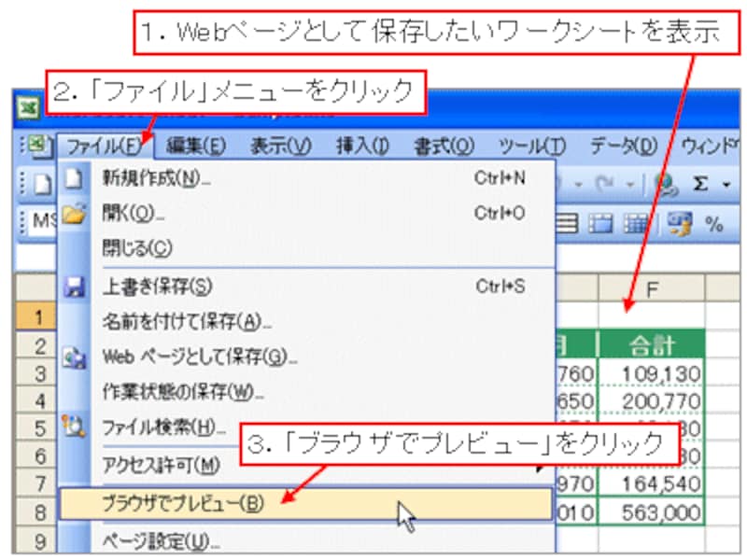The width and height of the screenshot is (747, 560).
Task: Open the 編集(E) menu
Action: pyautogui.click(x=196, y=147)
